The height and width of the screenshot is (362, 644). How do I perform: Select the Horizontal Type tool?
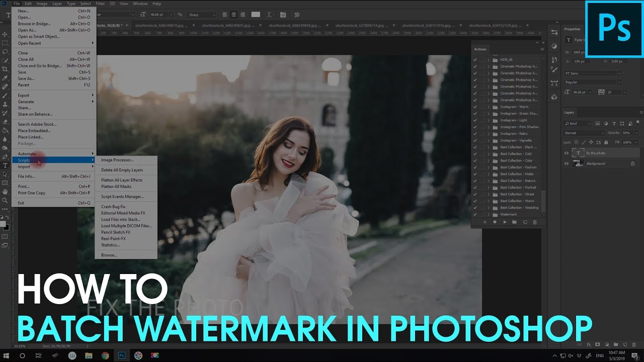click(6, 165)
